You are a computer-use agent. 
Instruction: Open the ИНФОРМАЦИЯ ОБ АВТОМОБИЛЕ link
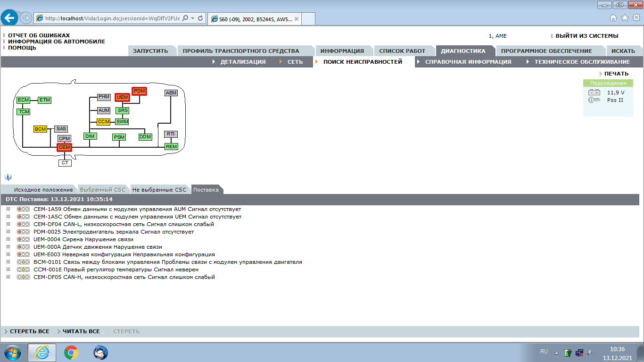tap(57, 42)
